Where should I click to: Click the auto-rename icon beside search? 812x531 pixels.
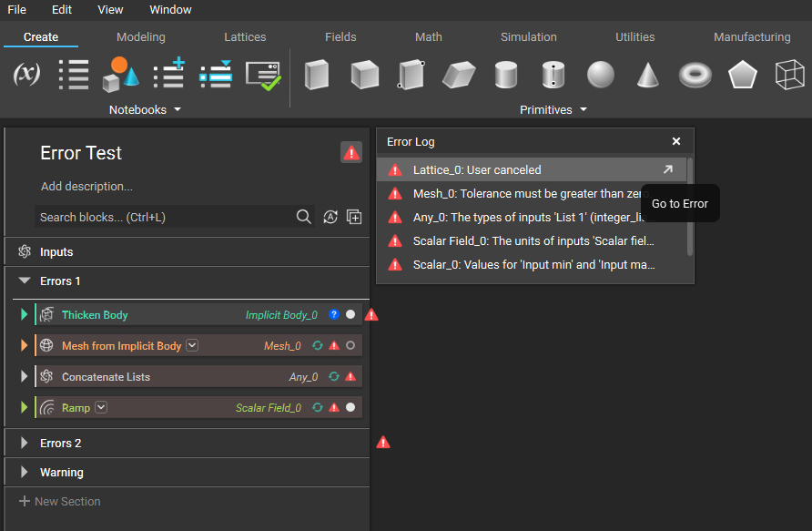[x=330, y=217]
